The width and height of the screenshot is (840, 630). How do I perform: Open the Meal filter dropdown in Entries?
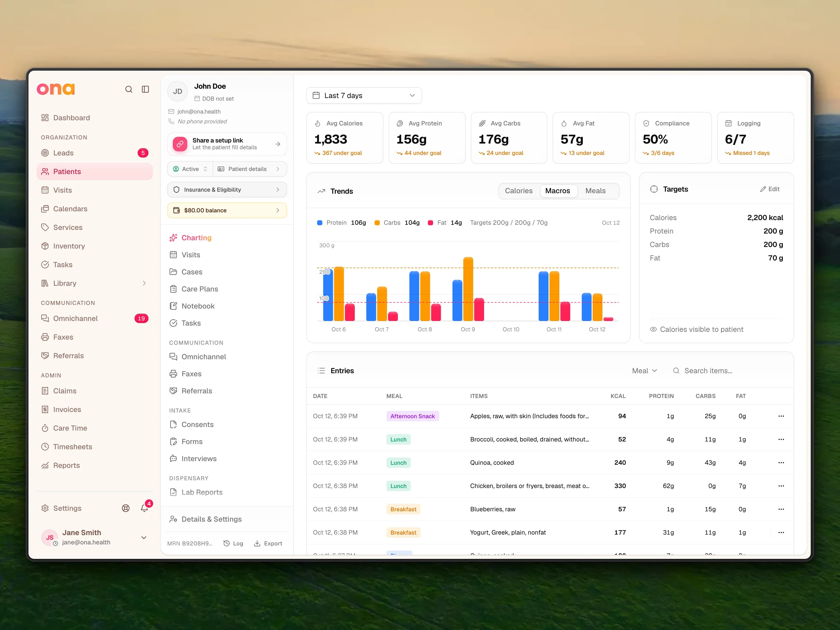coord(644,371)
